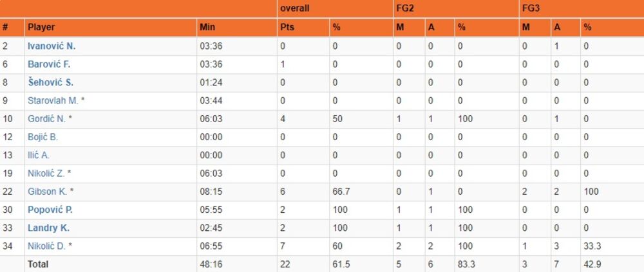Click the overall group header
Screen dimensions: 644x272
tap(294, 9)
